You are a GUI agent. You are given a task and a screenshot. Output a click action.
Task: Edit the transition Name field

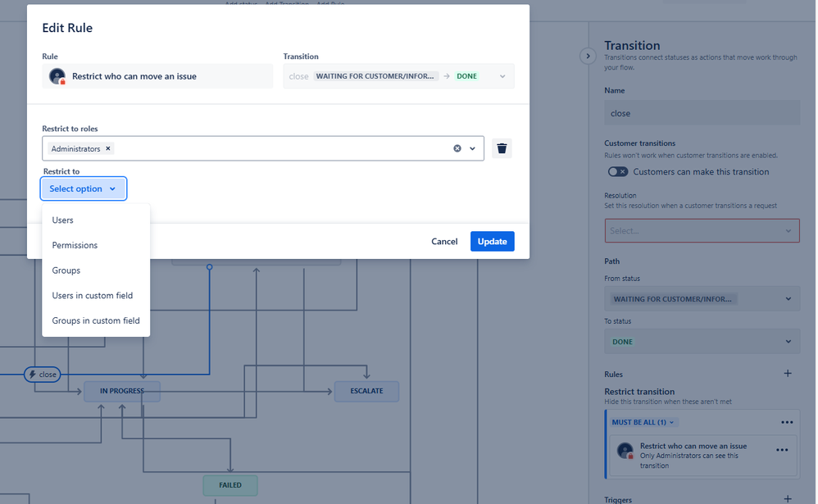[x=702, y=113]
